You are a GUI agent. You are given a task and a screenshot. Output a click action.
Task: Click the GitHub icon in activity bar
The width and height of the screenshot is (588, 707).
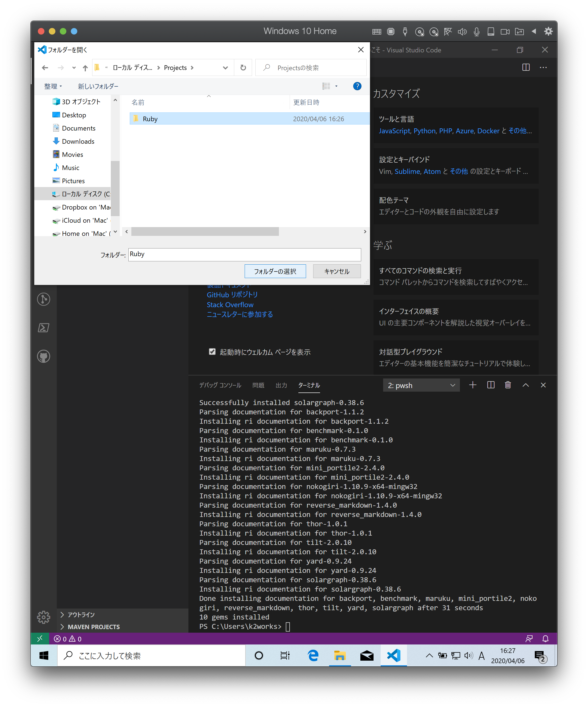click(43, 356)
